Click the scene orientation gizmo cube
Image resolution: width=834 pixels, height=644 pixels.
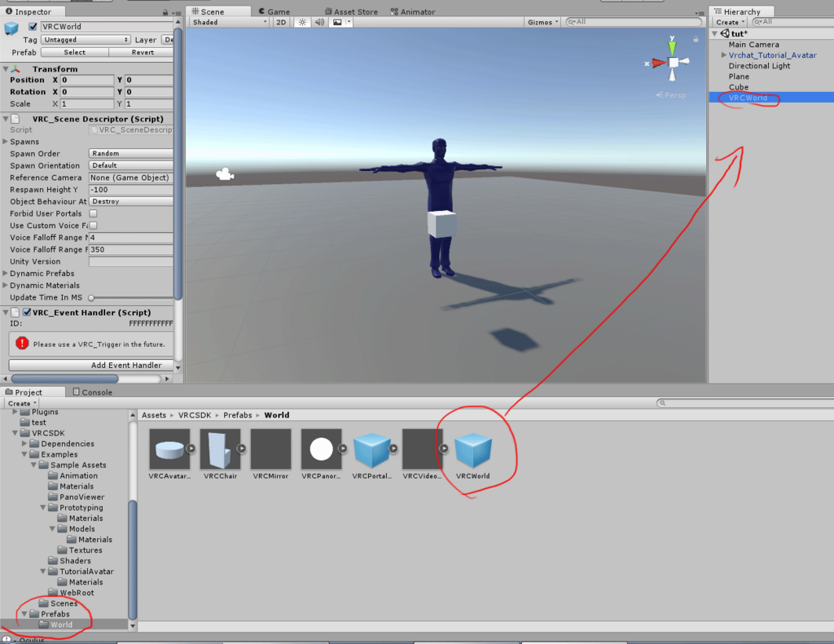pos(674,62)
